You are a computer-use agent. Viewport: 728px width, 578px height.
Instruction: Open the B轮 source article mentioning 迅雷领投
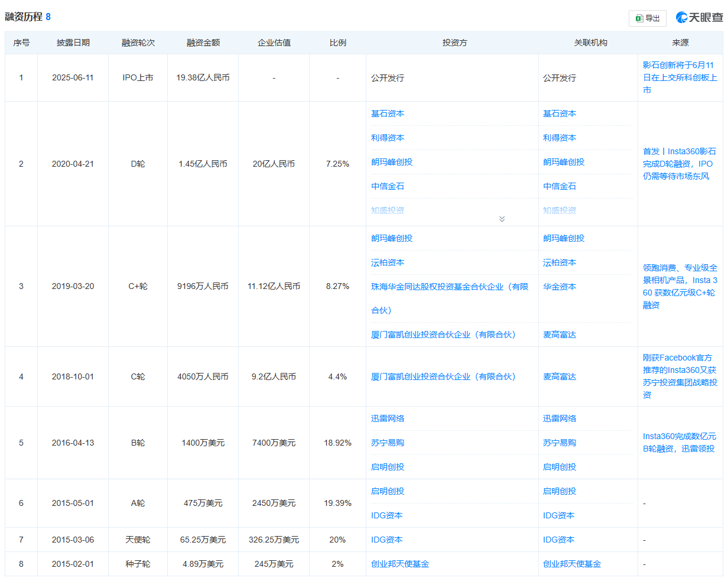point(679,443)
